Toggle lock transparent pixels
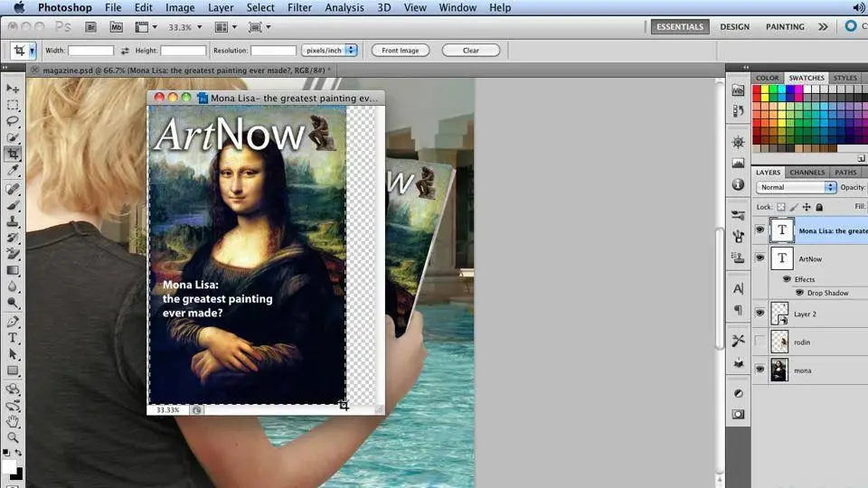The width and height of the screenshot is (868, 488). [780, 207]
